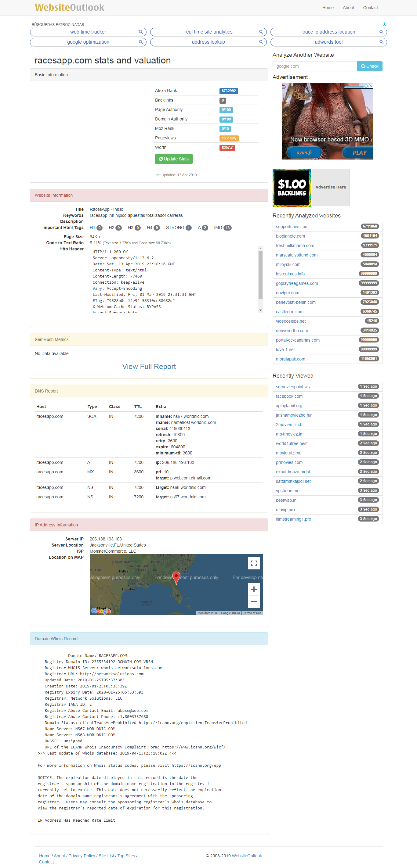Click the Worth value $357.7

click(x=227, y=148)
